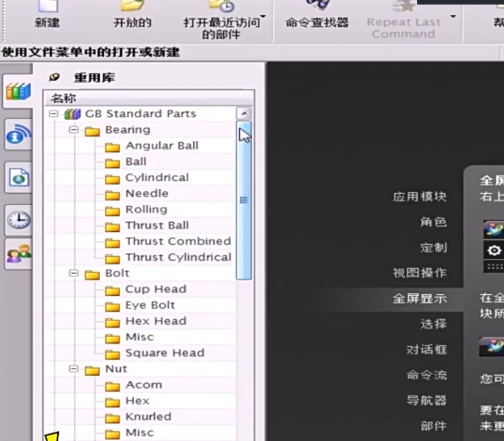Open the Reuse Library sidebar tab

(x=18, y=91)
